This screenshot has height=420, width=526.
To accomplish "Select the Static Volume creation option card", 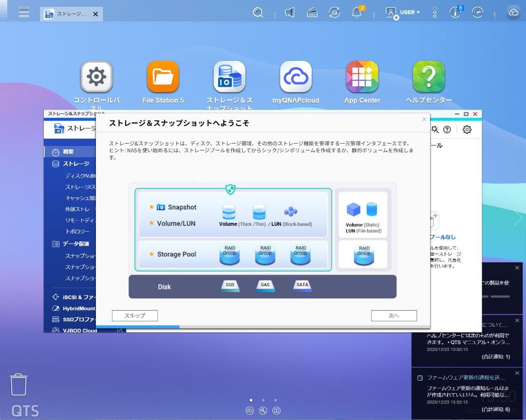I will pos(363,214).
